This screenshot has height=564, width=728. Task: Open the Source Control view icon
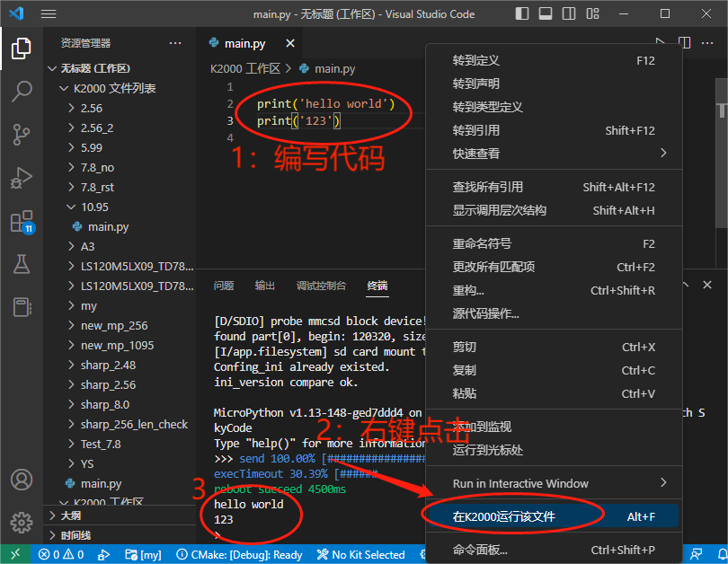point(22,135)
